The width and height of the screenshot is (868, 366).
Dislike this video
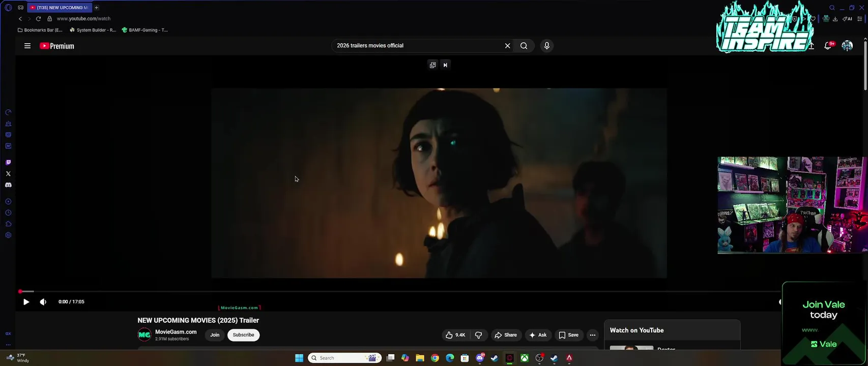478,335
